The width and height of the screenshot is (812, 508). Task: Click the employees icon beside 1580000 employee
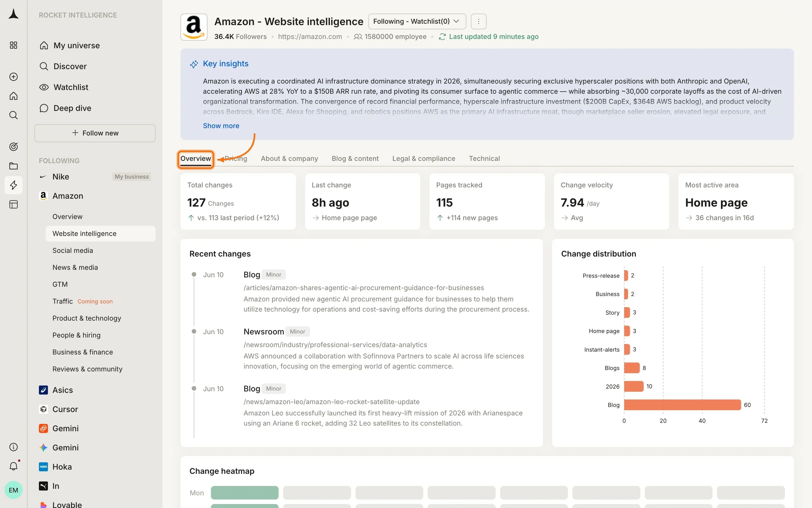coord(358,37)
